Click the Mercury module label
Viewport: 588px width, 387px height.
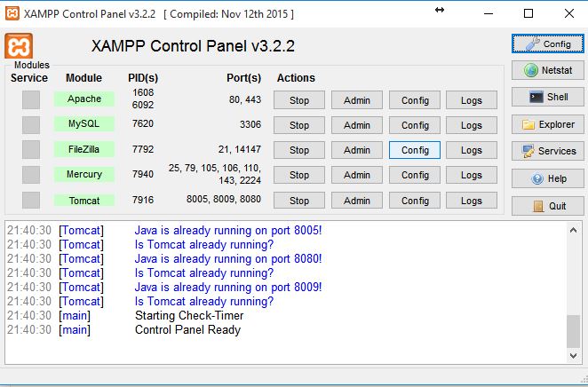click(84, 174)
